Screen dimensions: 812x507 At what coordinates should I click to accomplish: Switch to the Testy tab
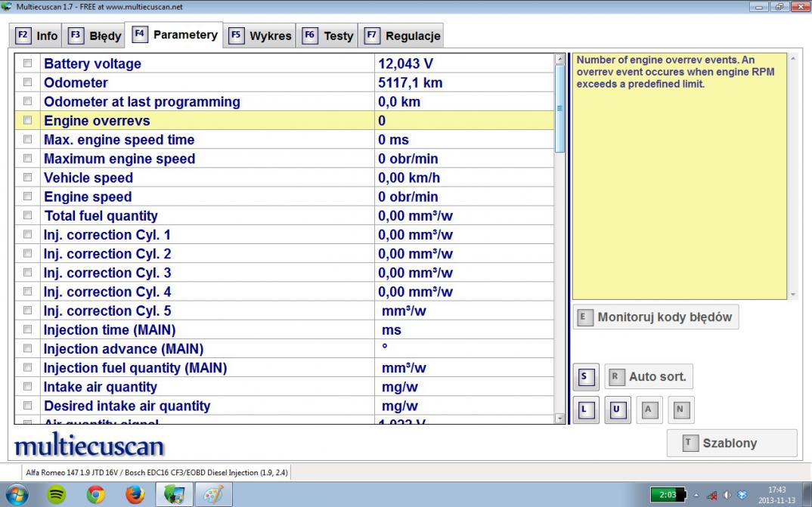click(327, 36)
